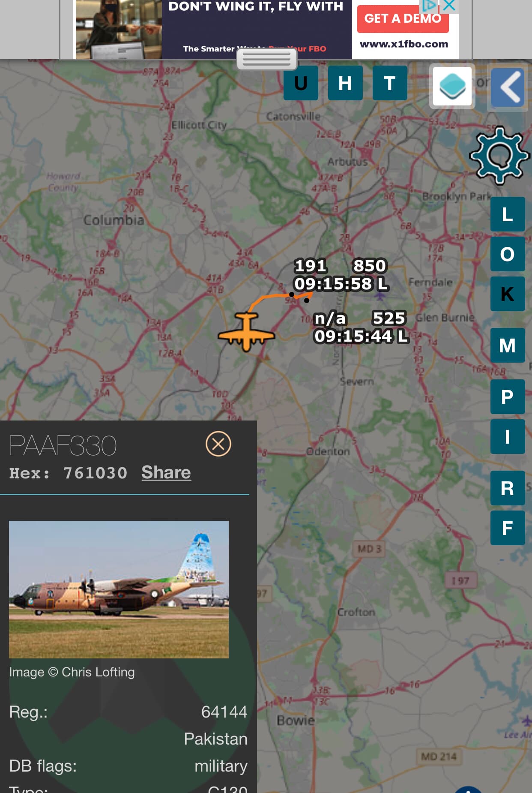Screen dimensions: 532x793
Task: Grab the panel drag handle bar
Action: click(267, 59)
